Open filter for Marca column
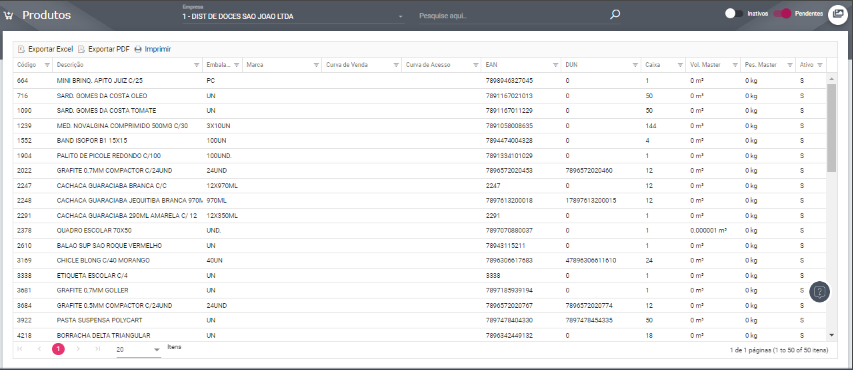The image size is (853, 370). click(x=316, y=65)
